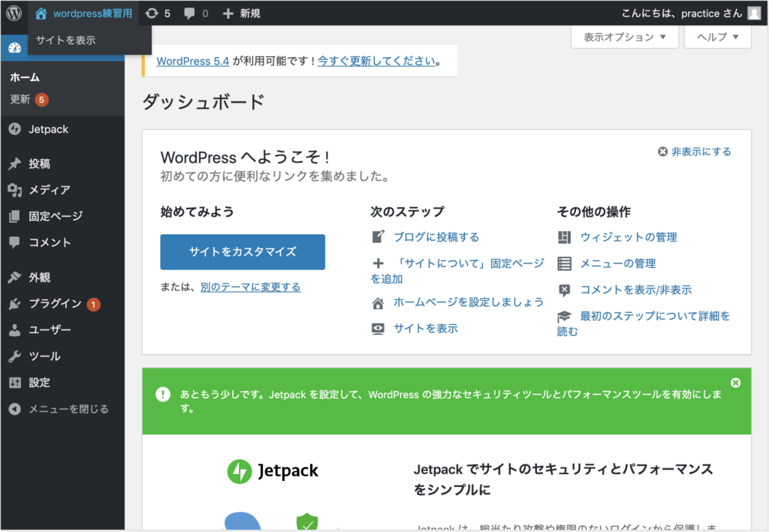The width and height of the screenshot is (769, 532).
Task: Open the ＋新規 (New) admin bar menu
Action: point(241,13)
